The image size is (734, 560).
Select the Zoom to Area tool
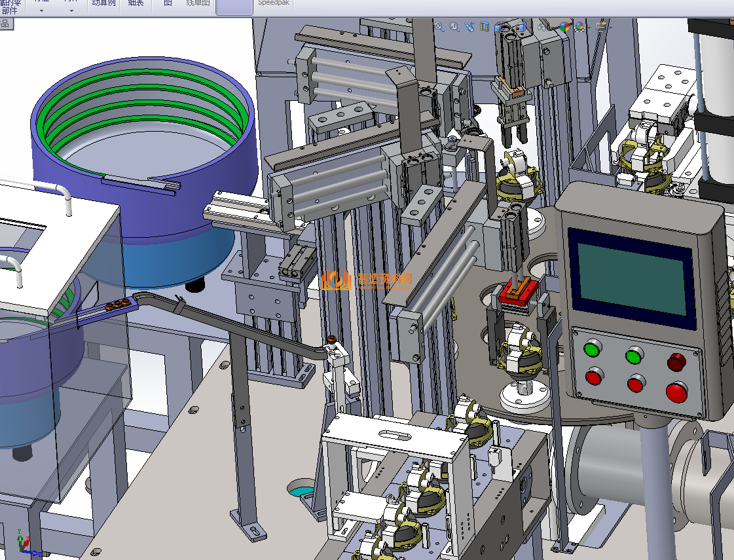point(454,27)
